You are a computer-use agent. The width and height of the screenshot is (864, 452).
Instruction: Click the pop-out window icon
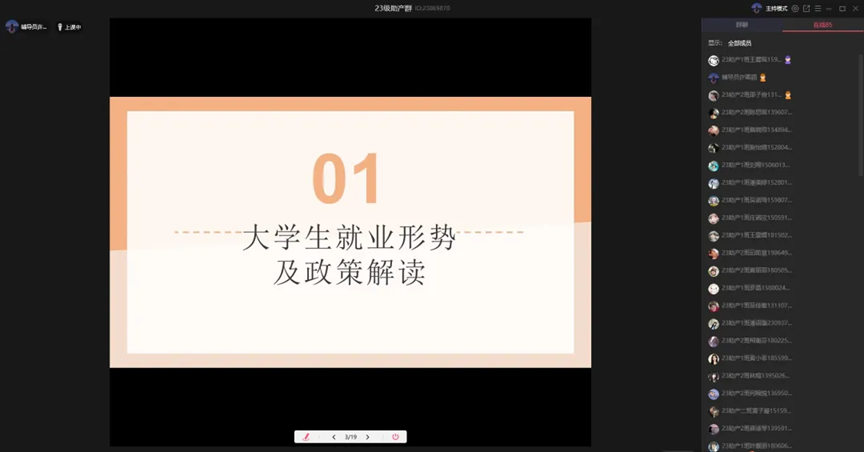tap(806, 8)
